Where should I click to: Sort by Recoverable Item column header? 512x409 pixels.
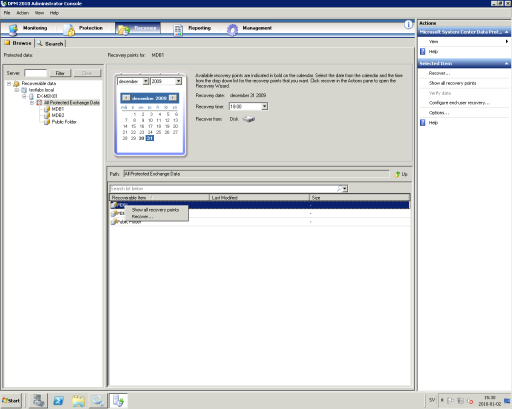click(159, 198)
